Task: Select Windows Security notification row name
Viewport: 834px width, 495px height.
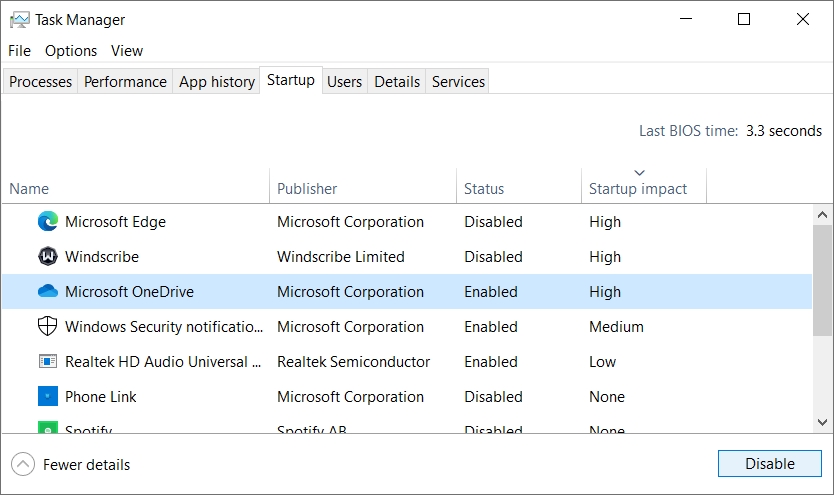Action: point(164,326)
